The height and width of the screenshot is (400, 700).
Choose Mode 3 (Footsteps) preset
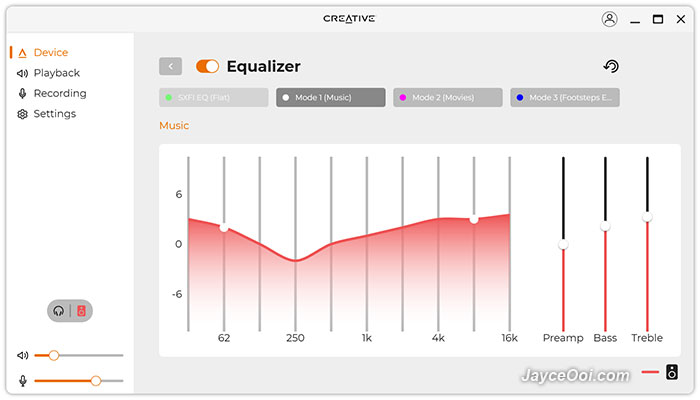565,97
